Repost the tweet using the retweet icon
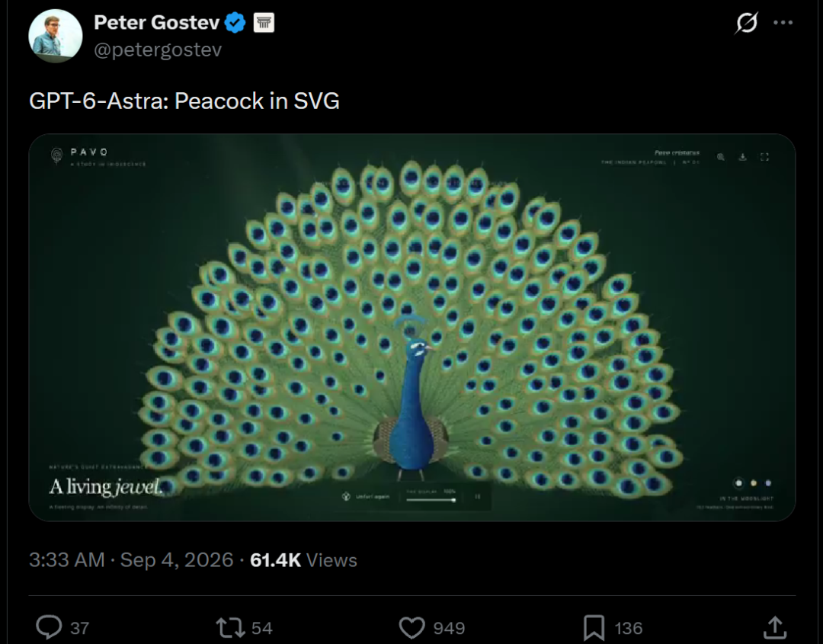 coord(230,627)
